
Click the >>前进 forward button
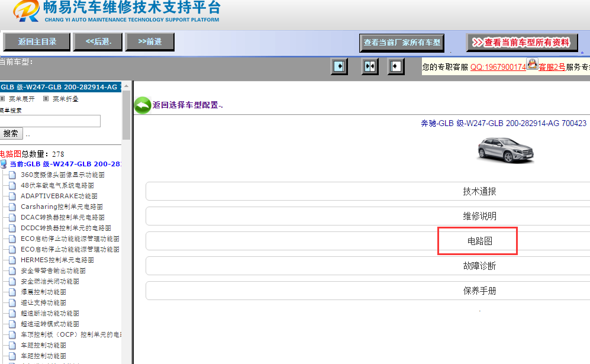coord(150,42)
